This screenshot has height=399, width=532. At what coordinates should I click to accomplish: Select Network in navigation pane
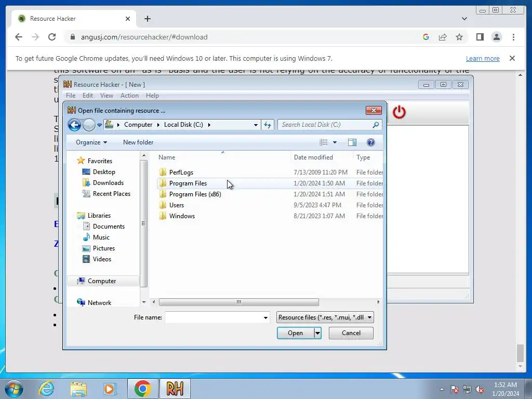99,303
